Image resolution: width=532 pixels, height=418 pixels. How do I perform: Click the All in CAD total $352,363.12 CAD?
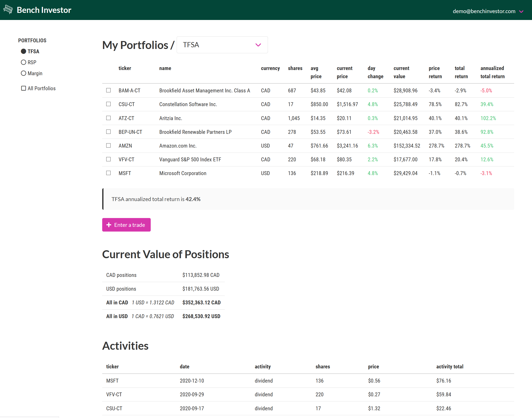[201, 302]
